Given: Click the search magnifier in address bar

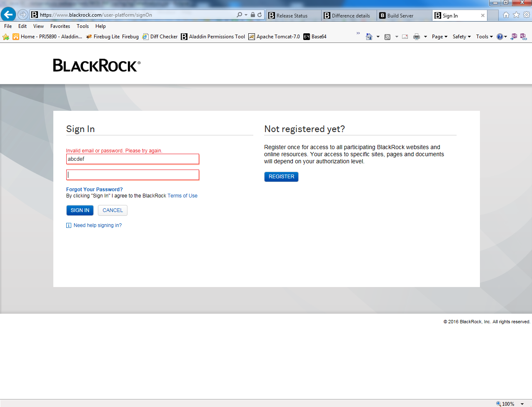Looking at the screenshot, I should pos(240,15).
